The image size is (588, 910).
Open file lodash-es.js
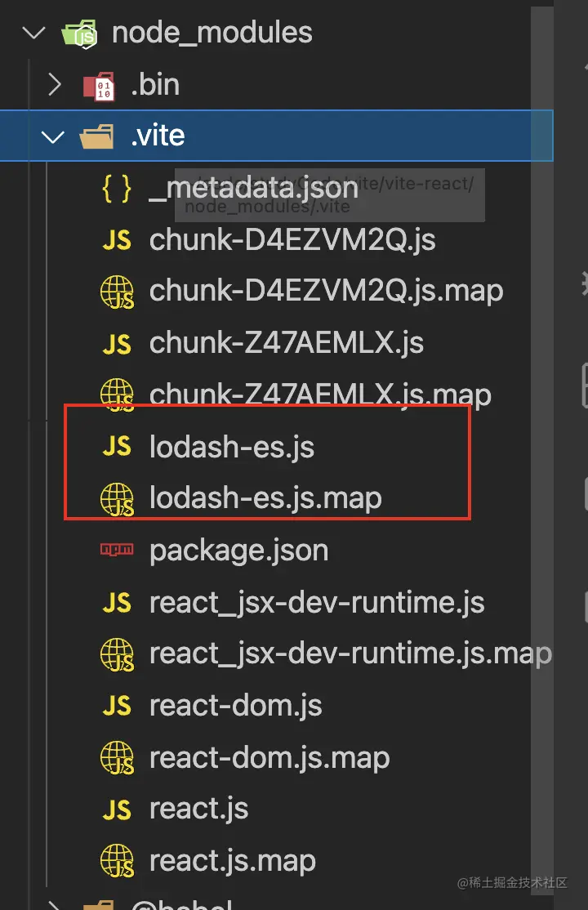click(232, 447)
